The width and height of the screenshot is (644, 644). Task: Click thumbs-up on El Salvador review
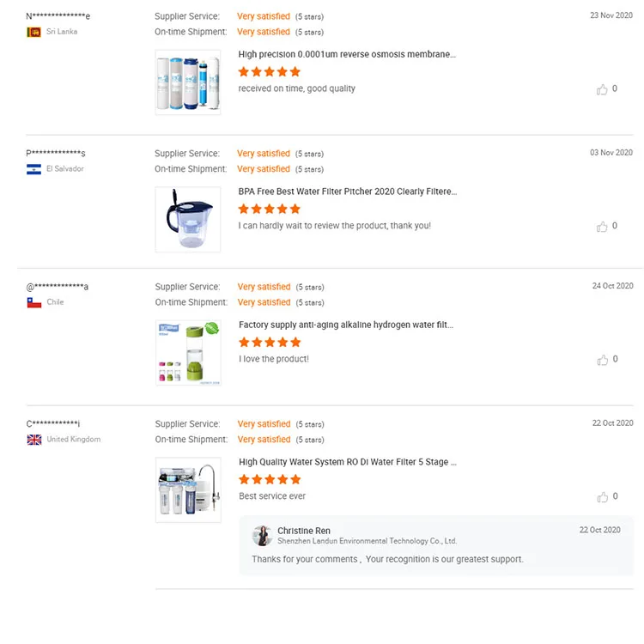click(x=602, y=227)
